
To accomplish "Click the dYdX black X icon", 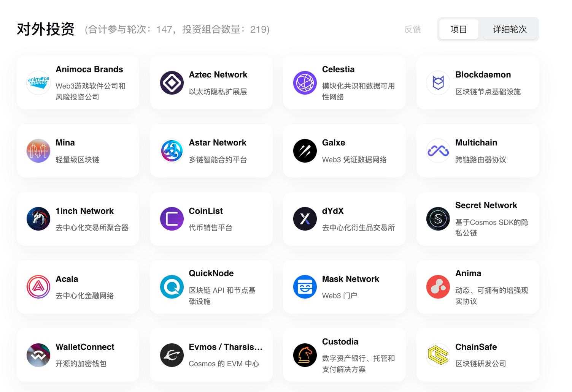I will point(305,219).
